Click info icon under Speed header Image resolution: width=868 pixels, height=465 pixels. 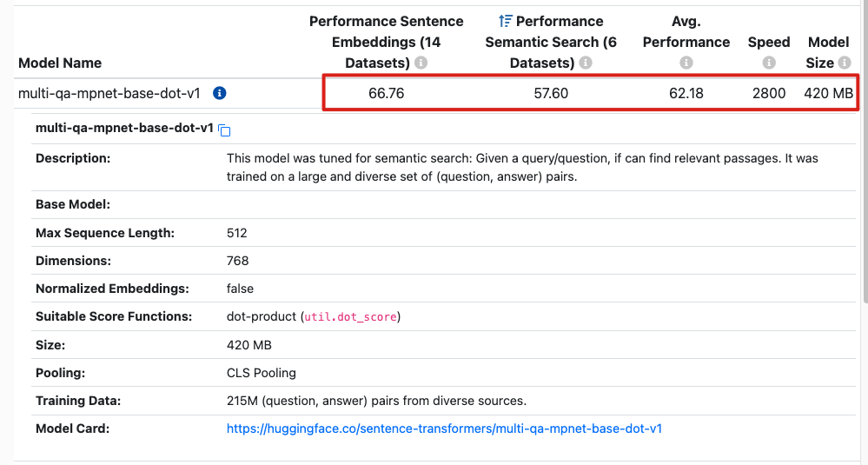[x=769, y=63]
